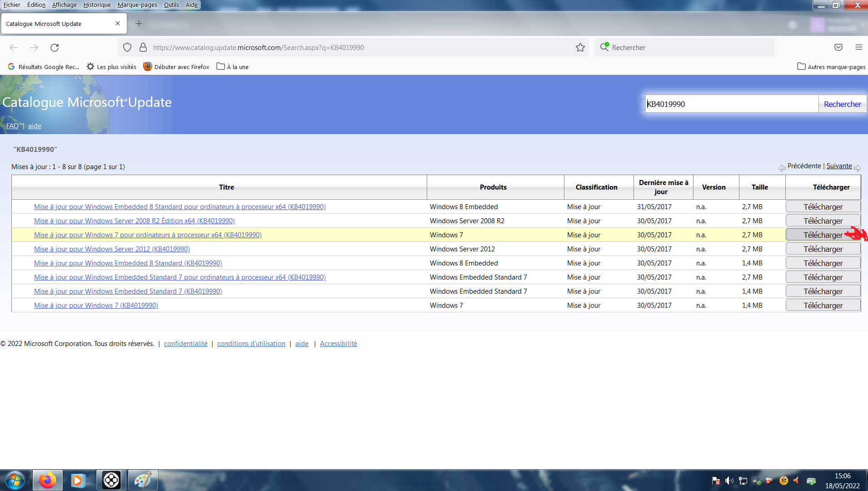
Task: Open Windows Embedded 8 Standard x64 update link
Action: pyautogui.click(x=180, y=207)
